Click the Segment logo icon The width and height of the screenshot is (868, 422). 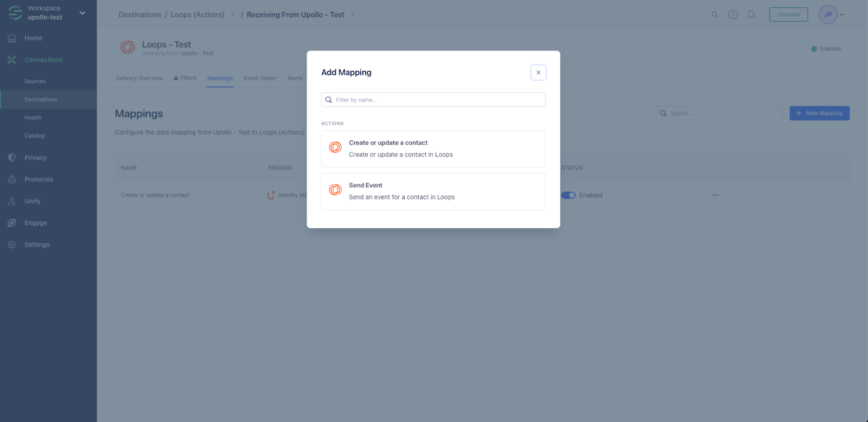point(15,12)
